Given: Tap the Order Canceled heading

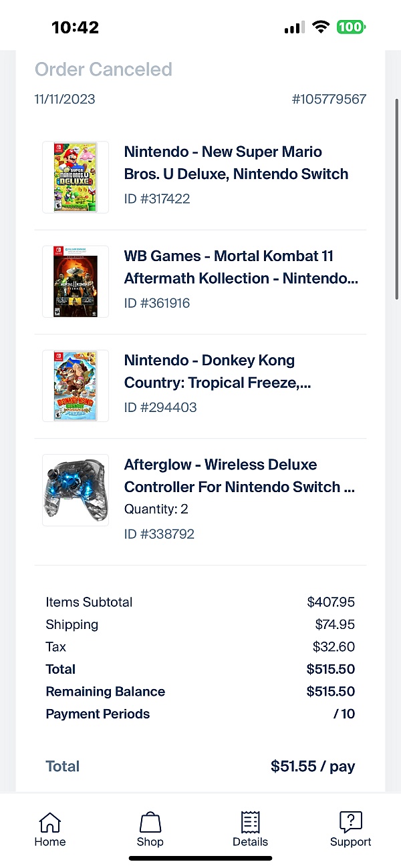Looking at the screenshot, I should [x=104, y=69].
